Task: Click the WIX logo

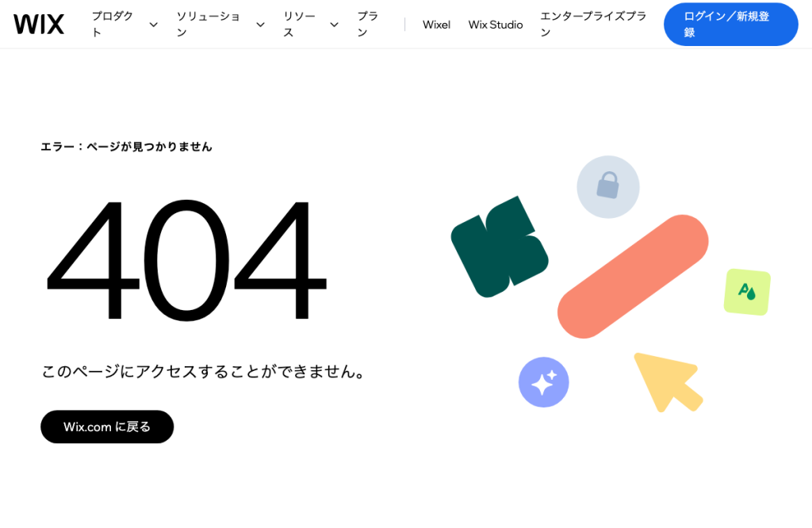Action: tap(39, 25)
